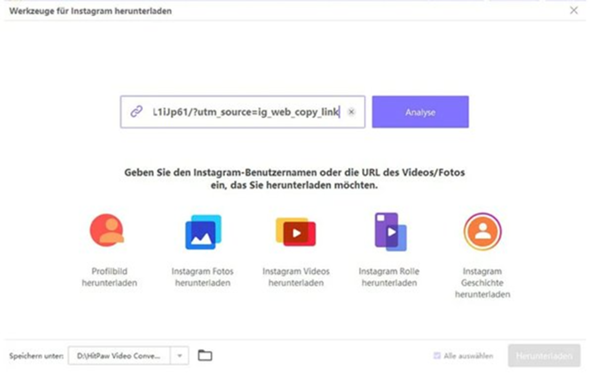Close the Werkzeuge für Instagram dialog
Image resolution: width=590 pixels, height=378 pixels.
click(x=574, y=11)
